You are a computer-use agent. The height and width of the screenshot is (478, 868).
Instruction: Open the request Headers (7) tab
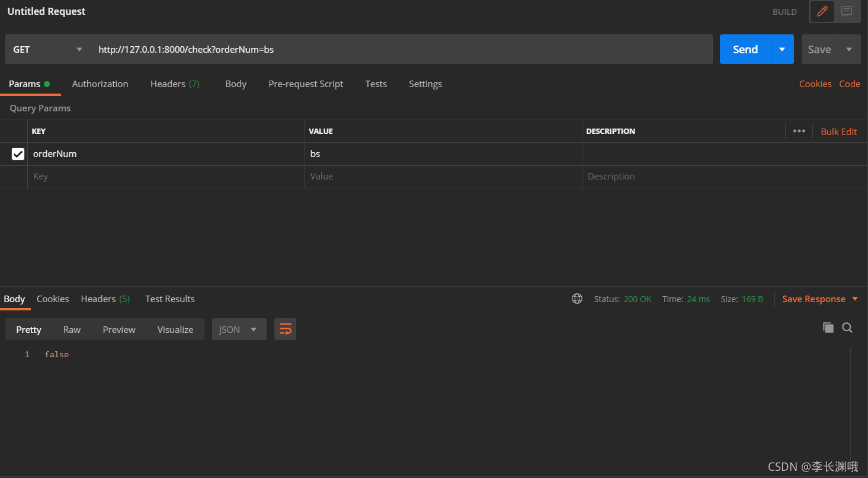(175, 84)
